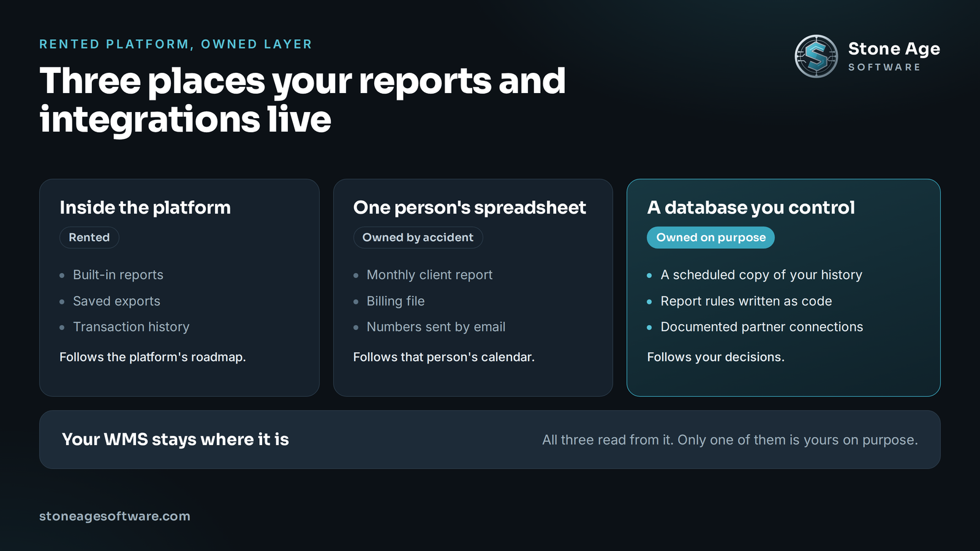The width and height of the screenshot is (980, 551).
Task: Click the Stone Age Software logo icon
Action: click(816, 56)
